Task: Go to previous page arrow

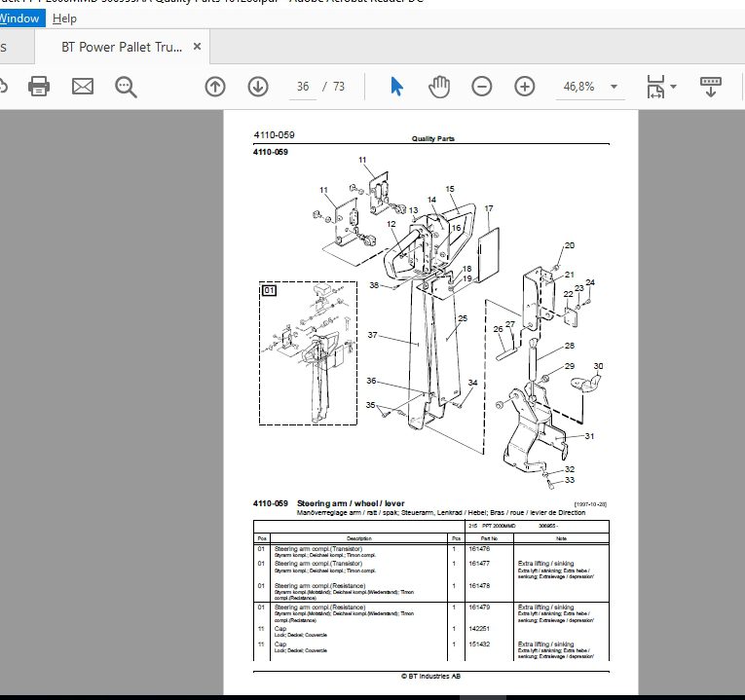Action: point(215,87)
